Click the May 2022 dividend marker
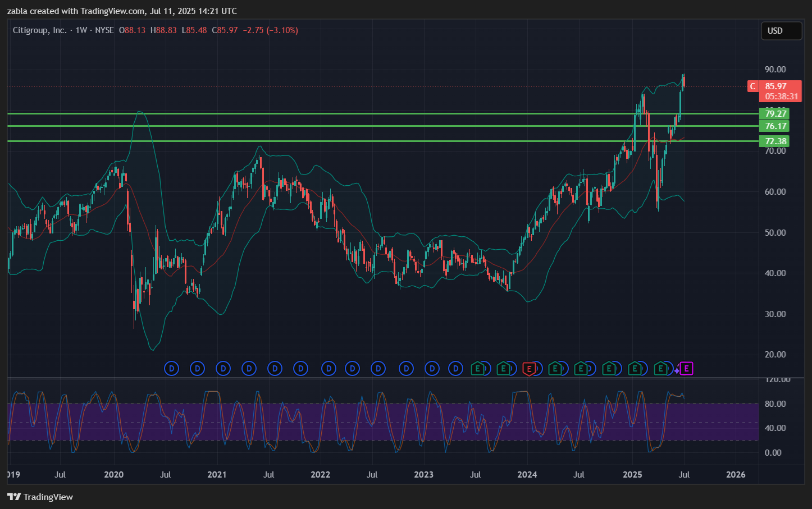 [x=352, y=369]
